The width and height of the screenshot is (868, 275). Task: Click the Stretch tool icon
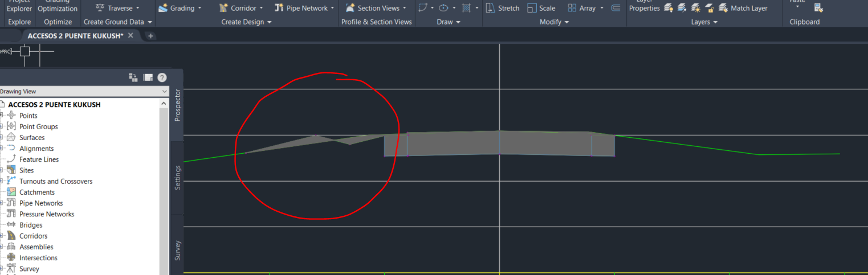[490, 8]
